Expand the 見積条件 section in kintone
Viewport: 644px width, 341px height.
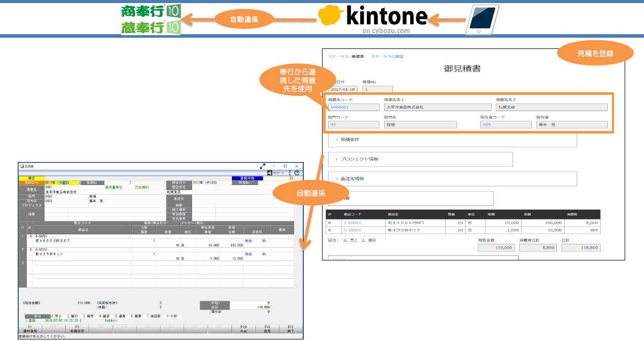coord(452,139)
